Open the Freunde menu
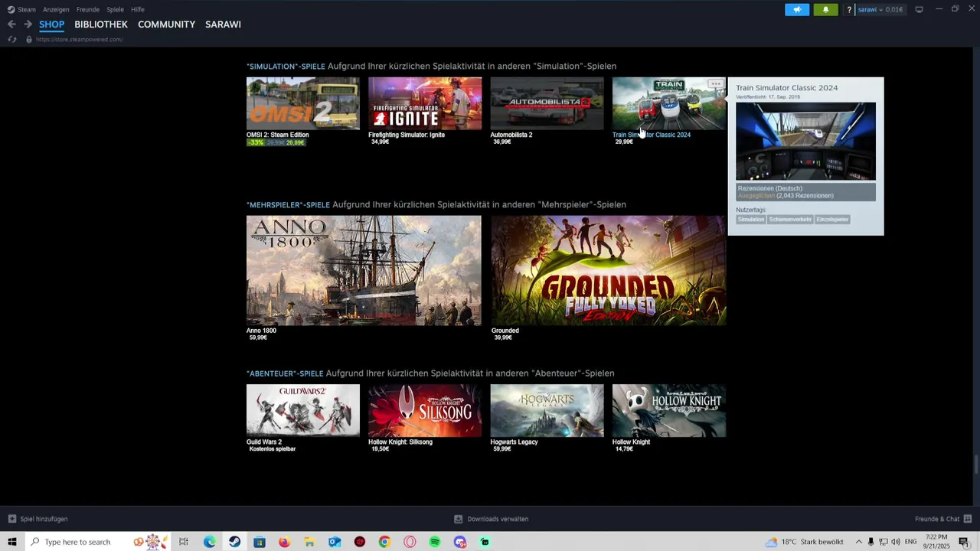Viewport: 980px width, 551px height. [88, 9]
